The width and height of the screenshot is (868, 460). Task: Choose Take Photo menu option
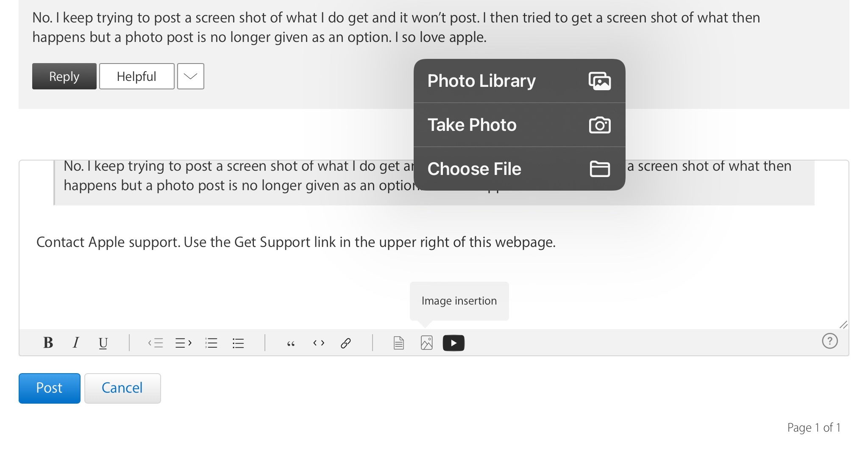[519, 125]
